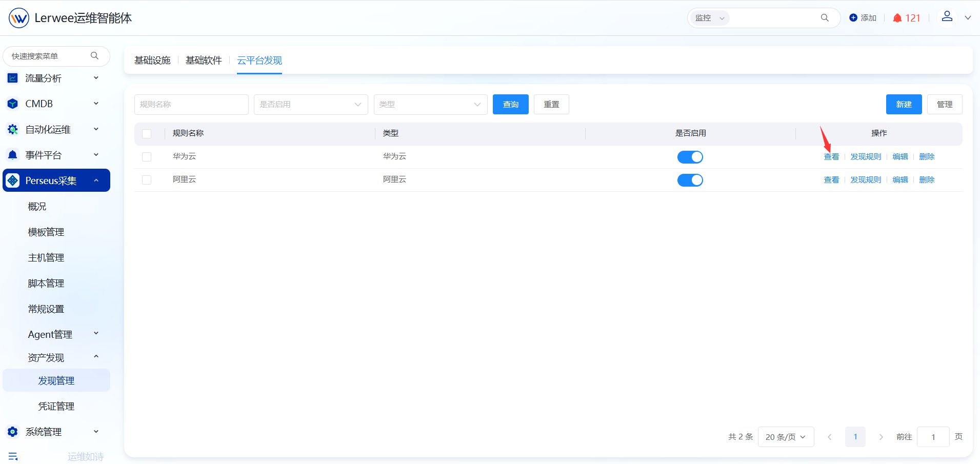Open the 主机管理 menu item
The width and height of the screenshot is (980, 464).
pos(46,258)
